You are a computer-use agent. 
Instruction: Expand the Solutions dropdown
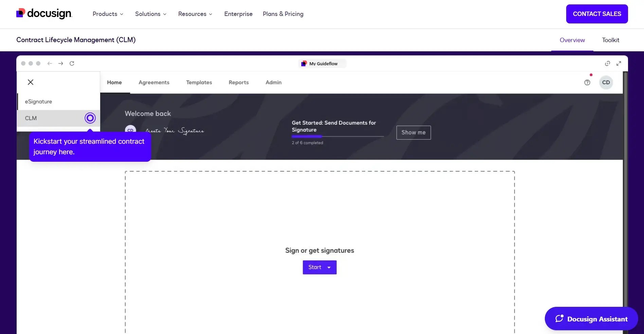[x=150, y=14]
